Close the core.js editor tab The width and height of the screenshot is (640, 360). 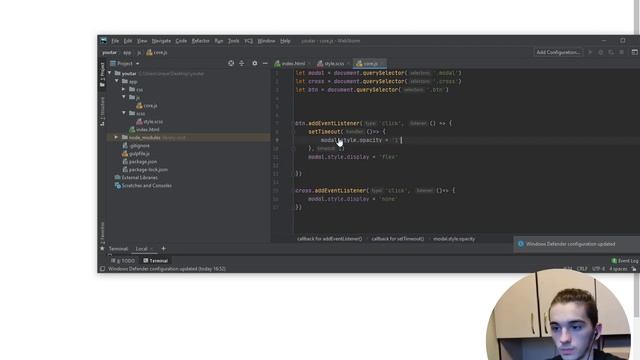pos(383,64)
